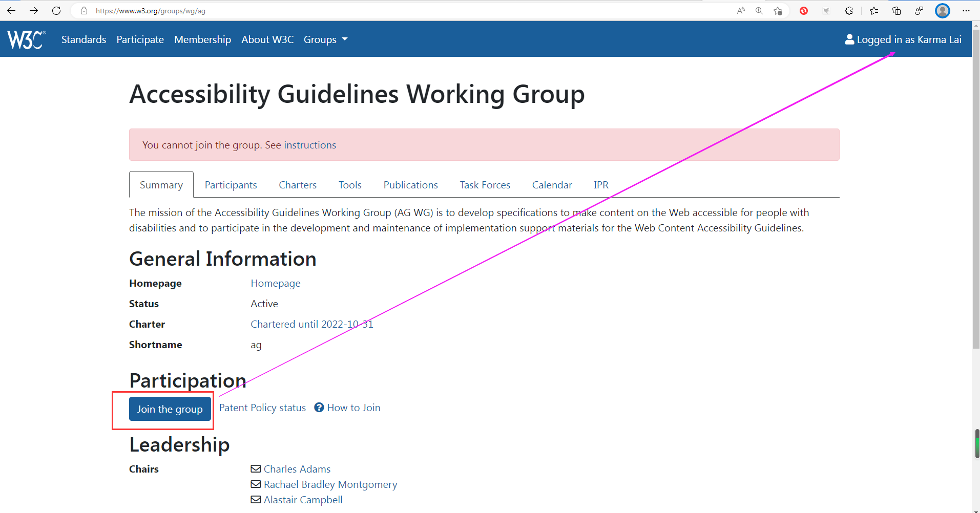Viewport: 980px width, 513px height.
Task: Click the W3C logo
Action: 25,39
